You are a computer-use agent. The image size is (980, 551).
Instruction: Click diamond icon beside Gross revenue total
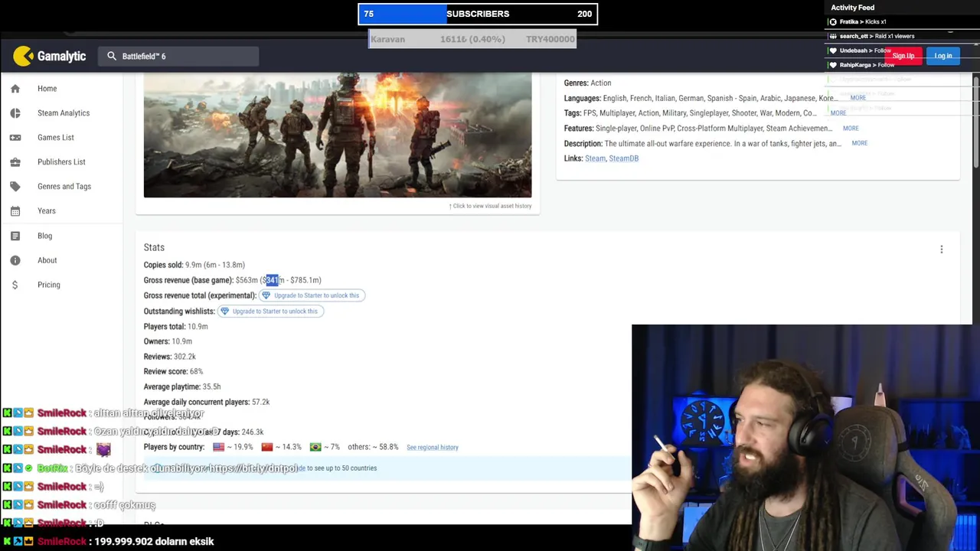[x=266, y=295]
